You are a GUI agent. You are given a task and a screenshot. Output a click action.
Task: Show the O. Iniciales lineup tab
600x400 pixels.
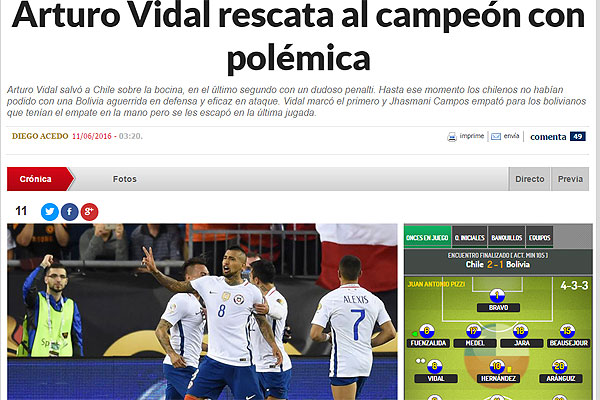(470, 237)
